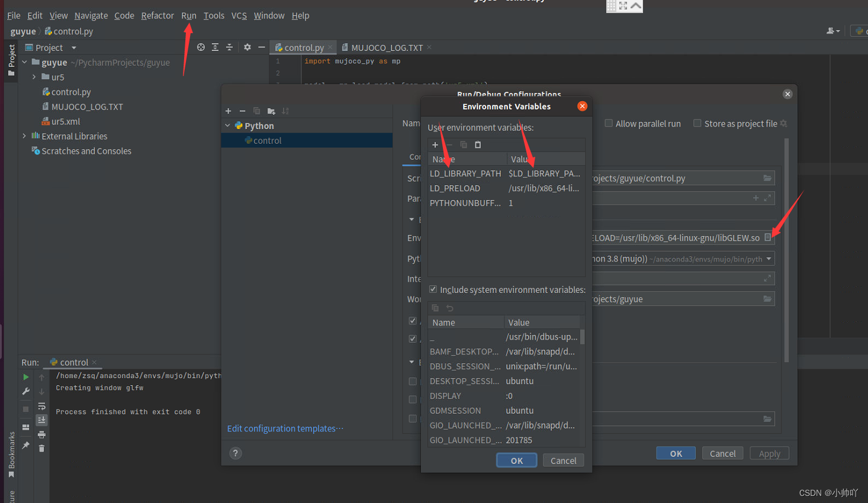868x503 pixels.
Task: Enable Store as project file
Action: click(x=697, y=123)
